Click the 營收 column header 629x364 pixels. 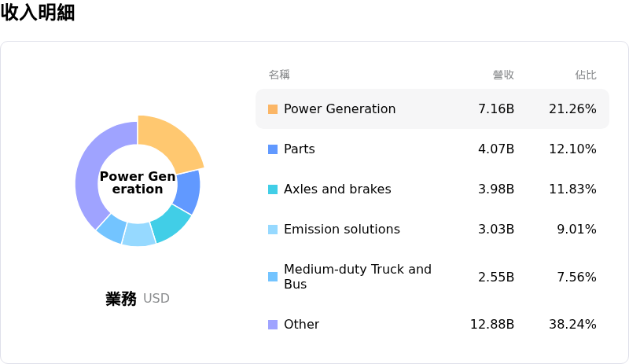coord(503,75)
